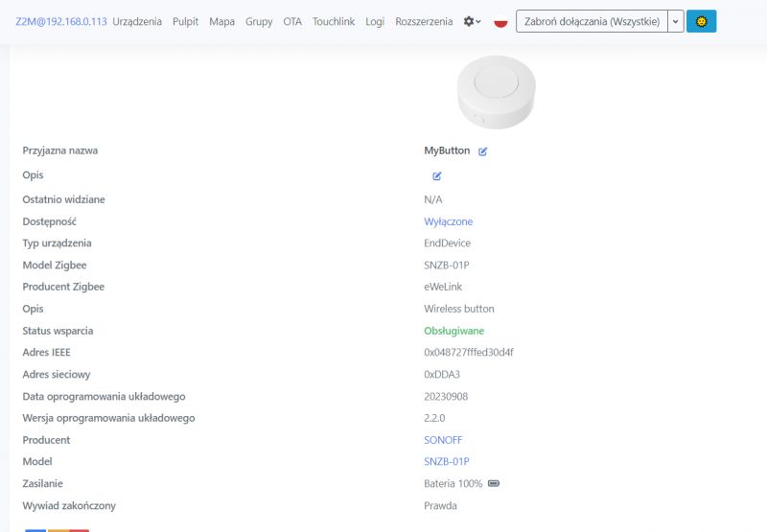This screenshot has height=532, width=767.
Task: Click the Zabroń dołączania (Wszystkie) button
Action: pyautogui.click(x=592, y=21)
